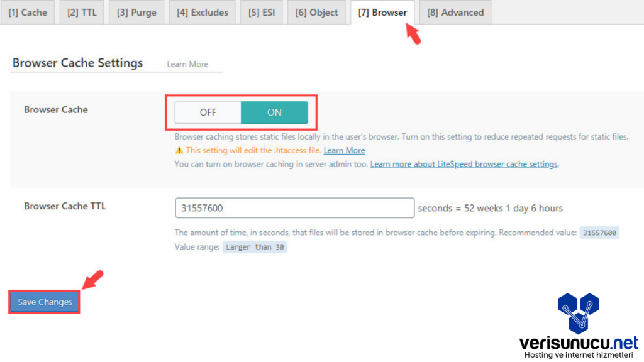Image resolution: width=644 pixels, height=362 pixels.
Task: Turn Browser Cache OFF
Action: click(208, 112)
